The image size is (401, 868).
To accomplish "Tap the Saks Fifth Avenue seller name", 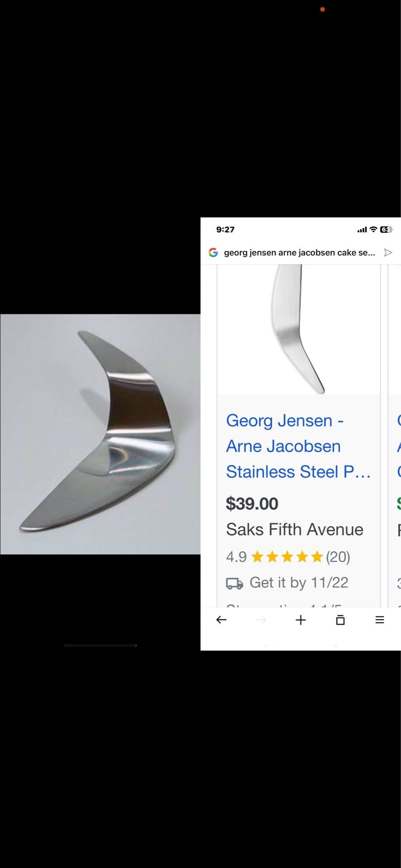I will [295, 529].
